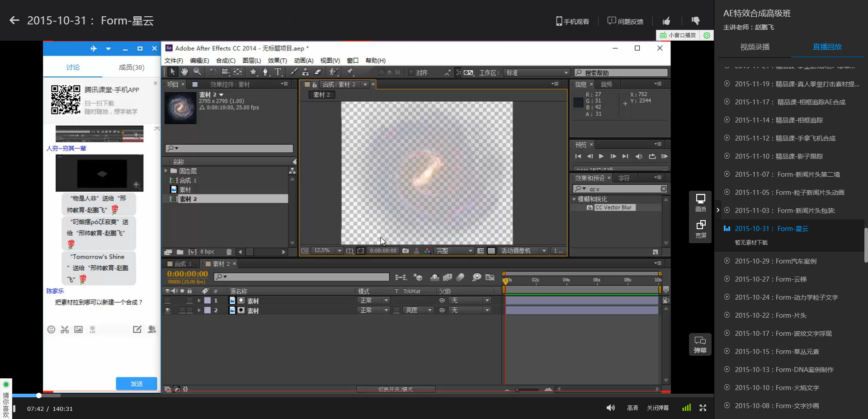This screenshot has height=419, width=868.
Task: Click 问题反馈 feedback link
Action: [x=625, y=21]
